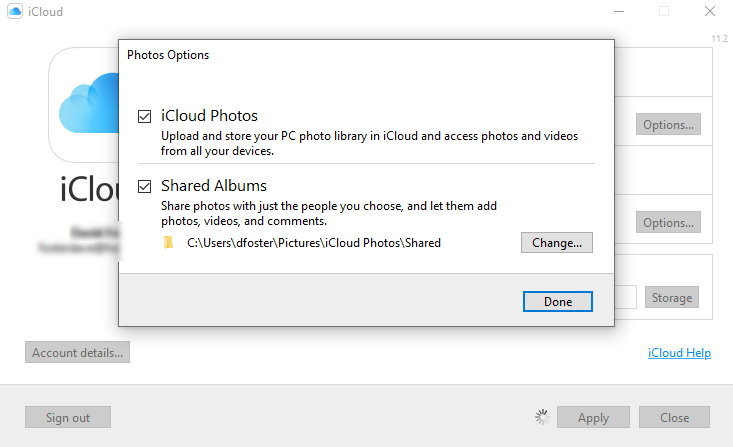Open the iCloud Help link

(x=679, y=353)
